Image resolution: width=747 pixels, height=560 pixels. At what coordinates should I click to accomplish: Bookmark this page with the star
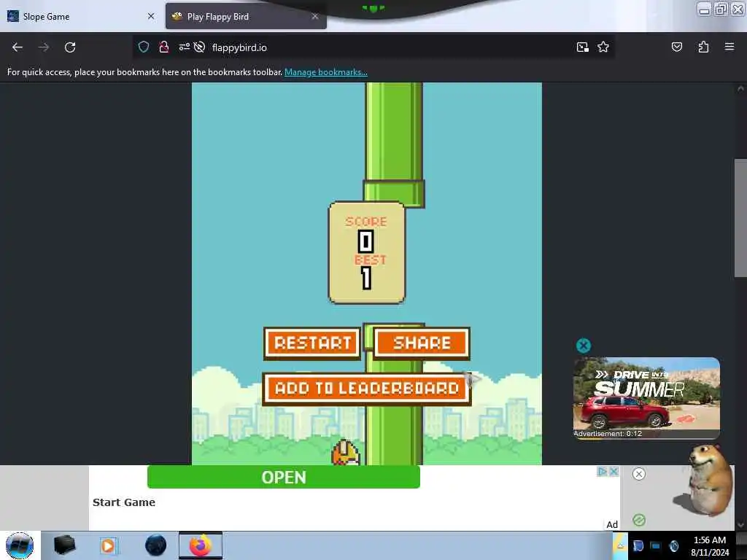tap(603, 47)
